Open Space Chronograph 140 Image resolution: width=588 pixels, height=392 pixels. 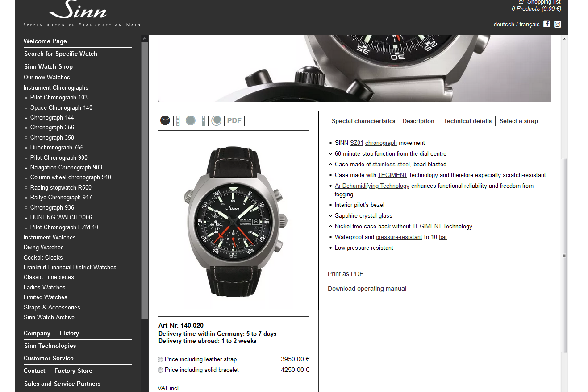pyautogui.click(x=61, y=107)
